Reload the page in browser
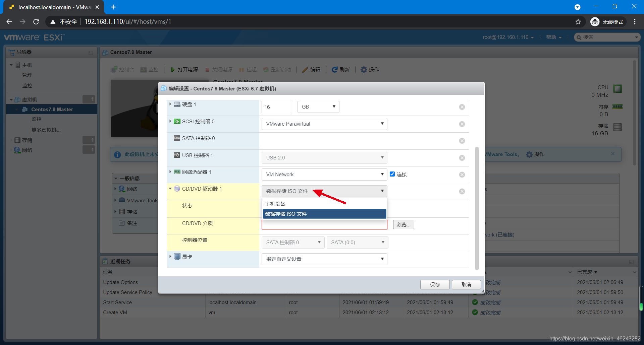Viewport: 644px width, 345px height. 36,22
